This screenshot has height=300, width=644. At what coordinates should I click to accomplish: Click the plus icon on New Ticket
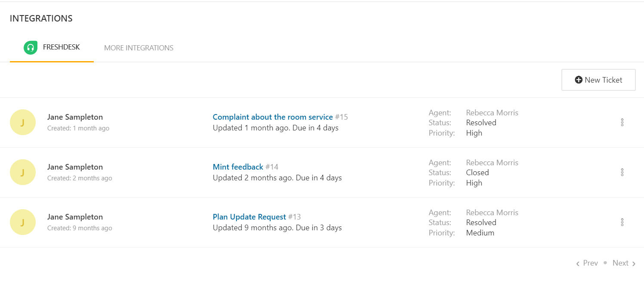coord(579,80)
